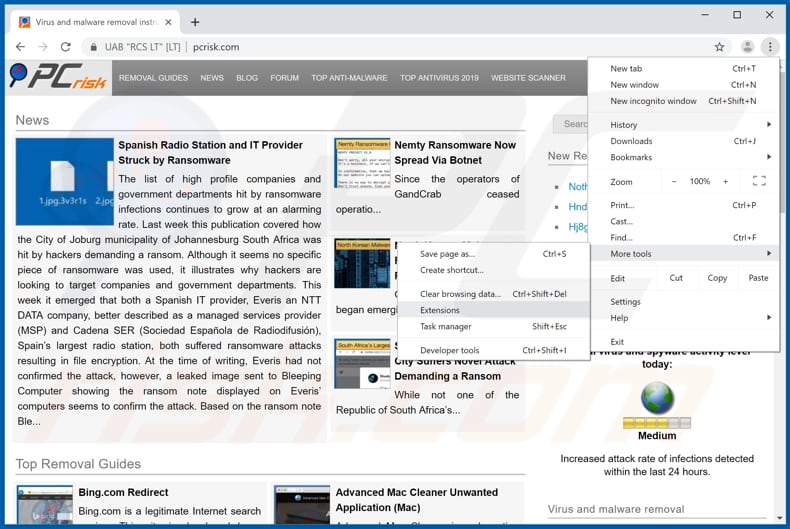Image resolution: width=790 pixels, height=529 pixels.
Task: Open Developer tools from submenu
Action: point(493,350)
